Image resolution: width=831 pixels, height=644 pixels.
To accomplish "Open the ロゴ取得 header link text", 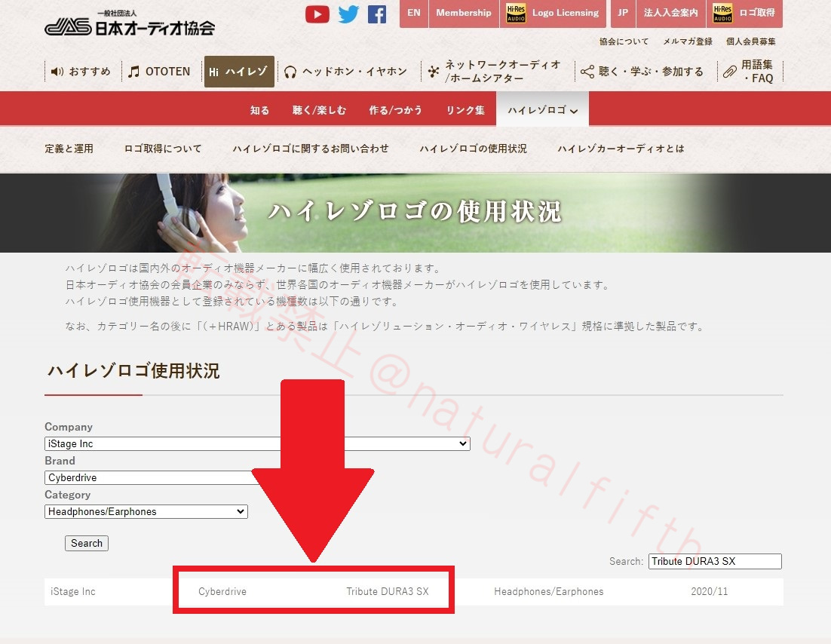I will (x=757, y=13).
